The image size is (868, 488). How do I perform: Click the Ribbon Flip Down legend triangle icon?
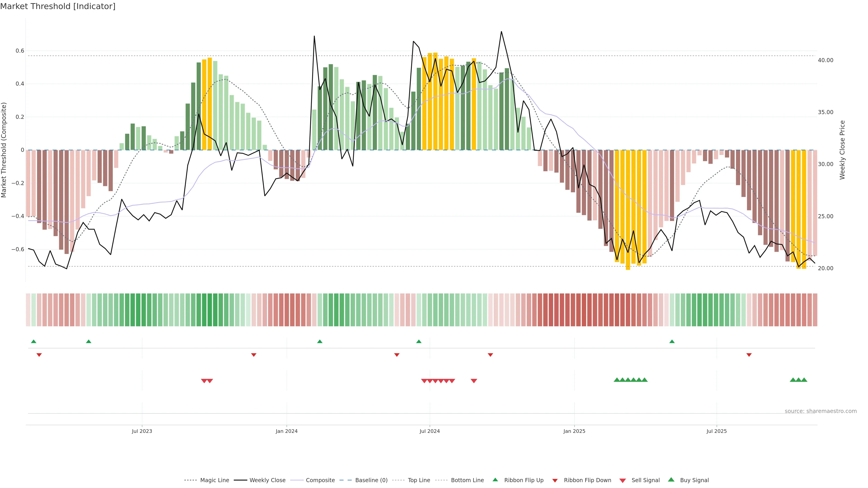[555, 480]
